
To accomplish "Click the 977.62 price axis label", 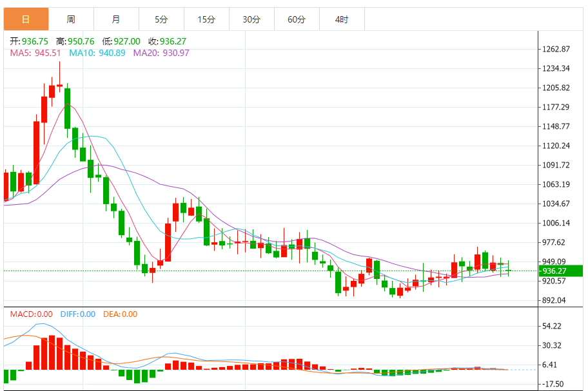I will [x=553, y=242].
